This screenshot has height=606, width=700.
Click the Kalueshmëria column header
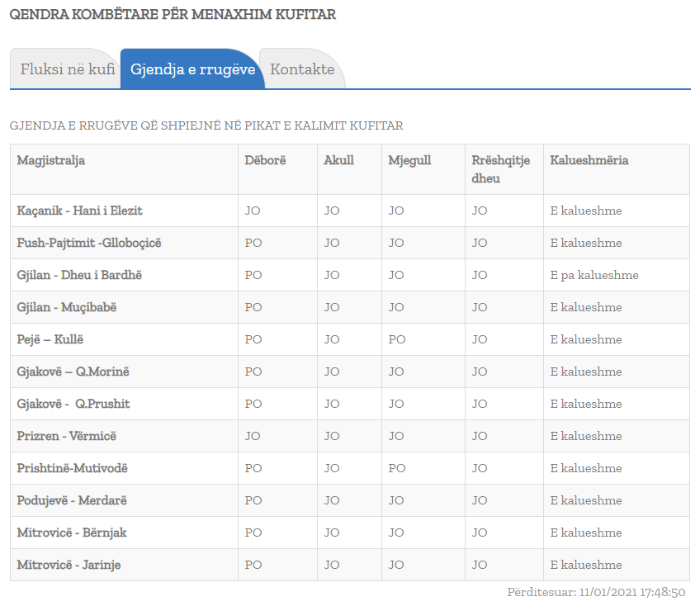point(589,160)
